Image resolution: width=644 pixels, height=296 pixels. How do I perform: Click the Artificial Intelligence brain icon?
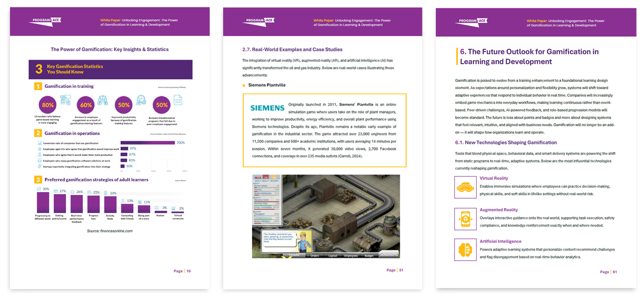465,250
